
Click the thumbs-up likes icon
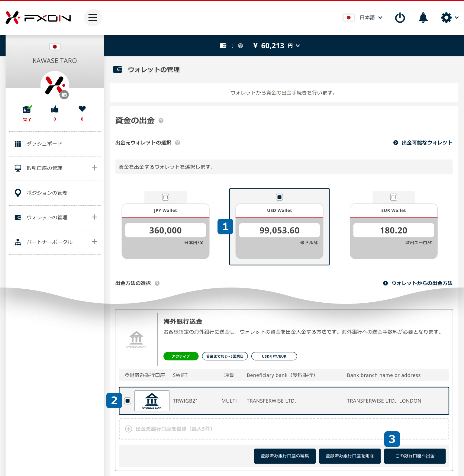pyautogui.click(x=55, y=109)
